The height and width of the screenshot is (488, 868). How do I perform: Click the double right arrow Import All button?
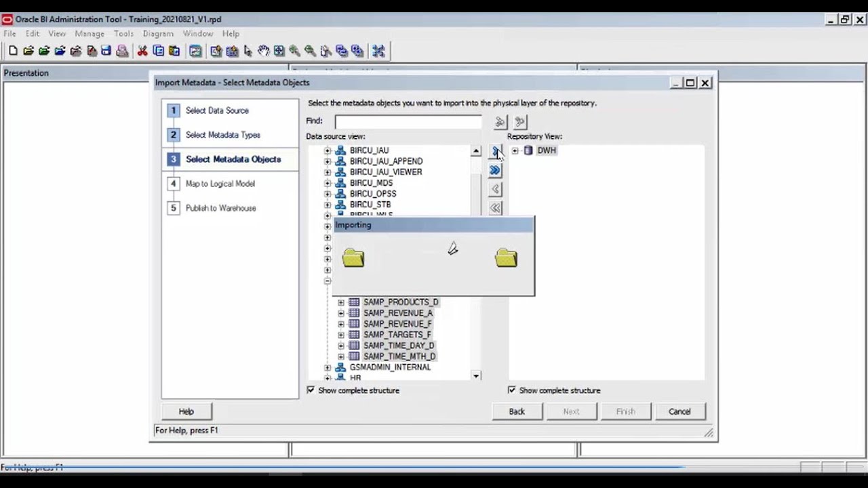[x=496, y=170]
